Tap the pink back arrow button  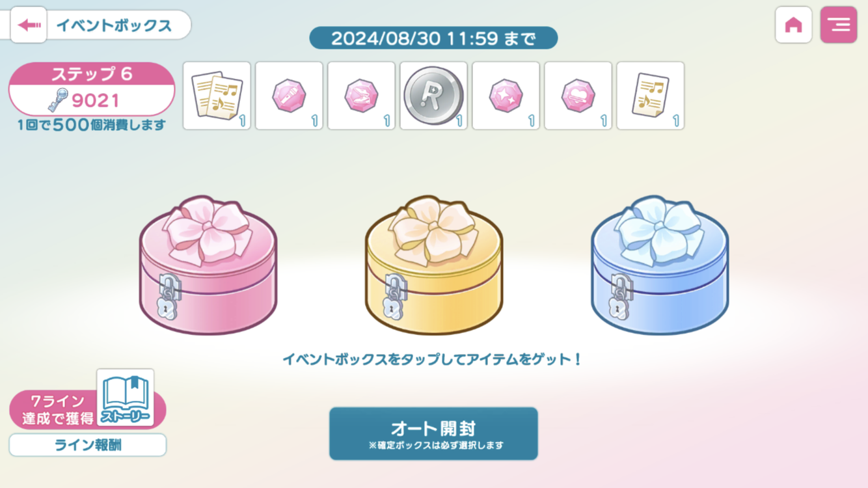coord(29,25)
